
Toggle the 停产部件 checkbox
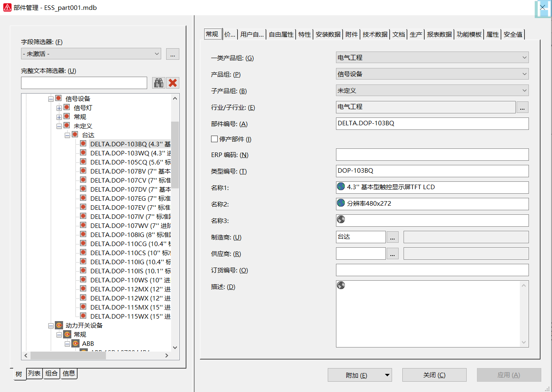click(x=214, y=139)
